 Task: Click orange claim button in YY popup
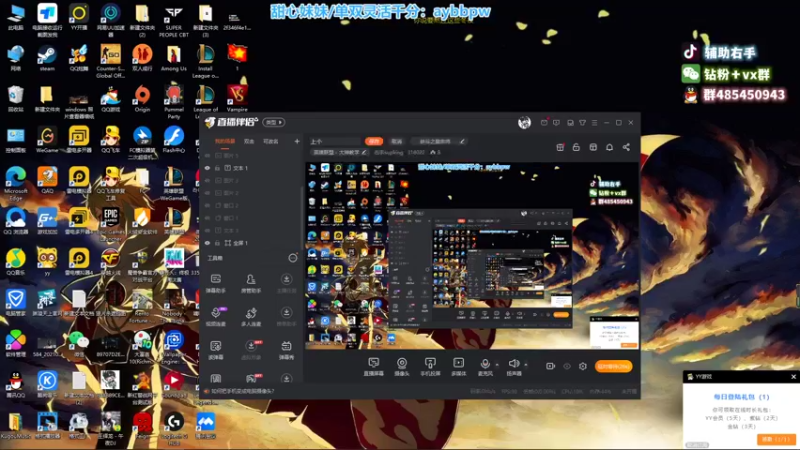pyautogui.click(x=776, y=439)
